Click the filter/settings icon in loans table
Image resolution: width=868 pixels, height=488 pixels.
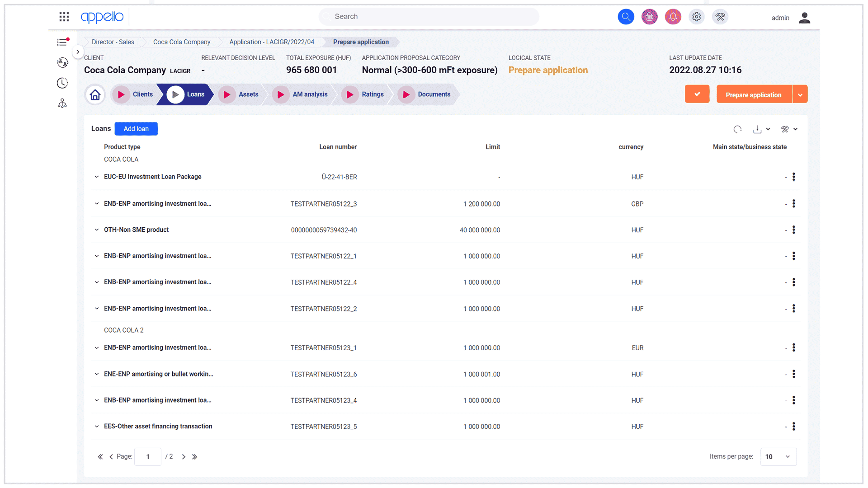point(786,129)
